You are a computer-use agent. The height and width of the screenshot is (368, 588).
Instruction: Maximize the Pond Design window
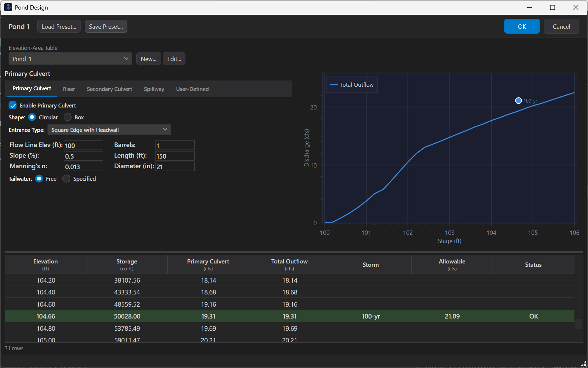click(552, 7)
